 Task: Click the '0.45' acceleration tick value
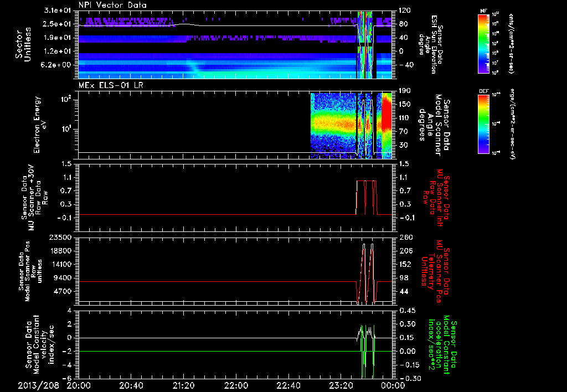pyautogui.click(x=407, y=311)
